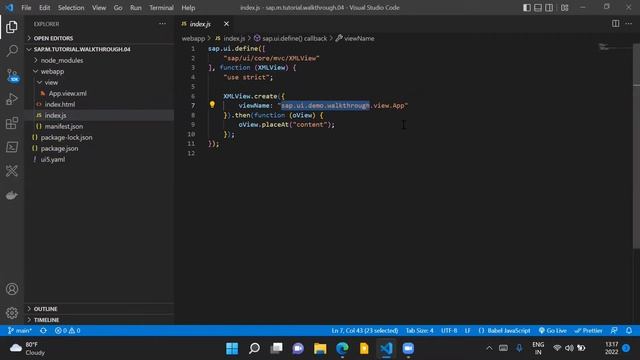Open ui5.yaml file

pyautogui.click(x=99, y=159)
